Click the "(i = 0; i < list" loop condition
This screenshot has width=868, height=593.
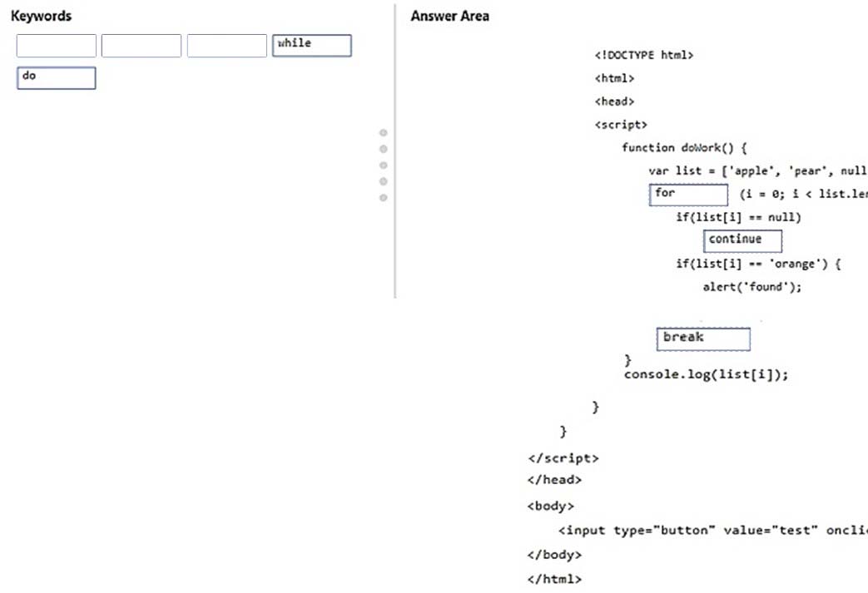click(x=803, y=194)
